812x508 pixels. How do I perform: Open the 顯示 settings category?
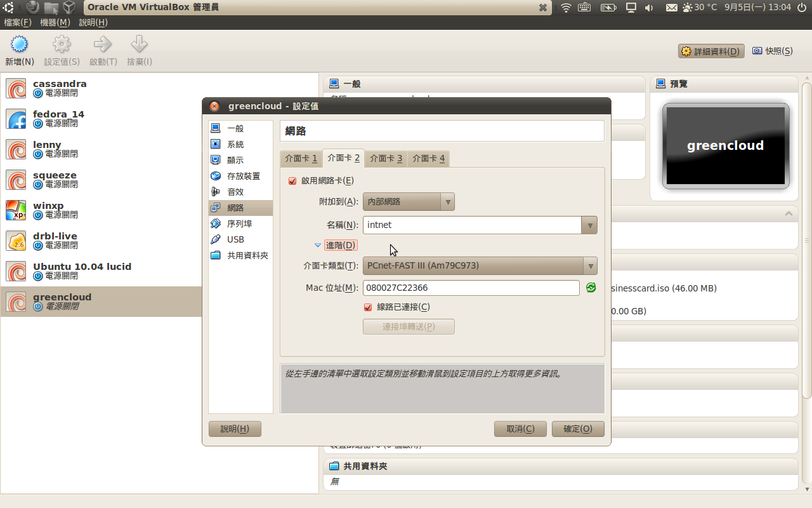(240, 160)
